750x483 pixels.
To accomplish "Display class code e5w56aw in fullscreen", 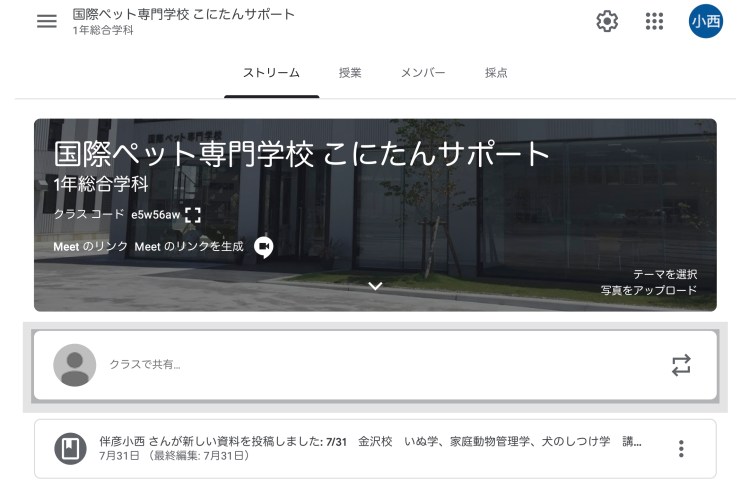I will pyautogui.click(x=193, y=214).
